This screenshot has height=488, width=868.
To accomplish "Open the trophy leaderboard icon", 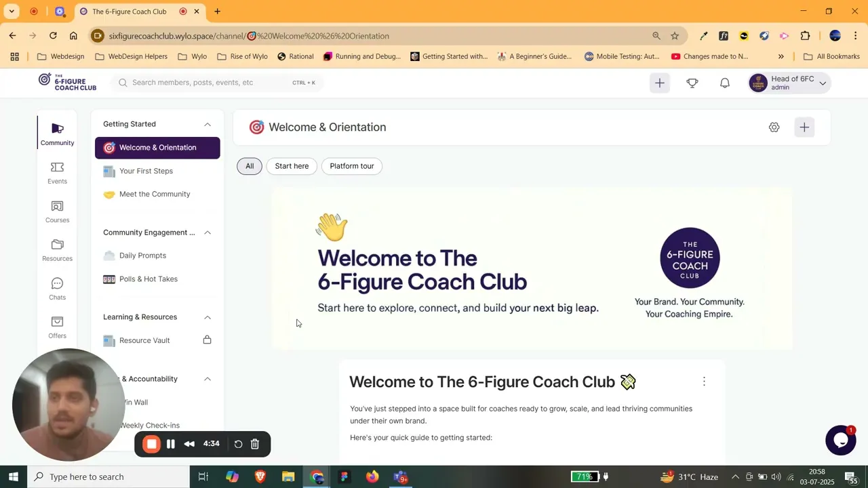I will (692, 83).
